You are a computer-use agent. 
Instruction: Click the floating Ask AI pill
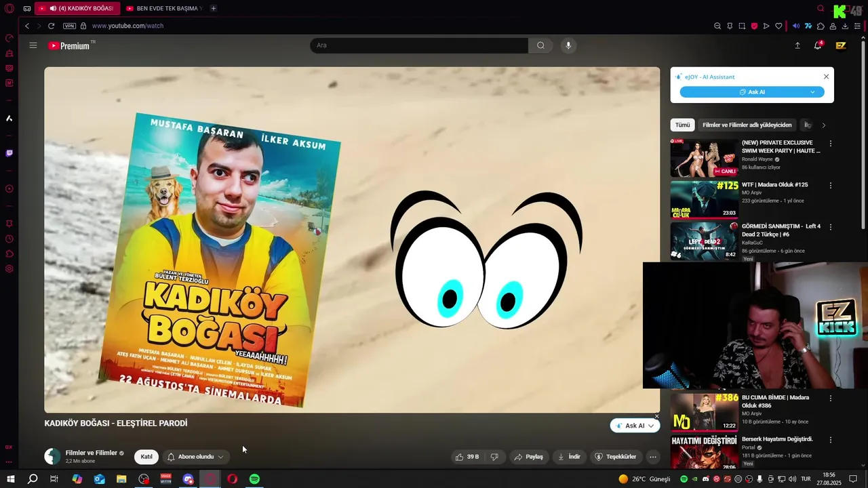(x=635, y=426)
